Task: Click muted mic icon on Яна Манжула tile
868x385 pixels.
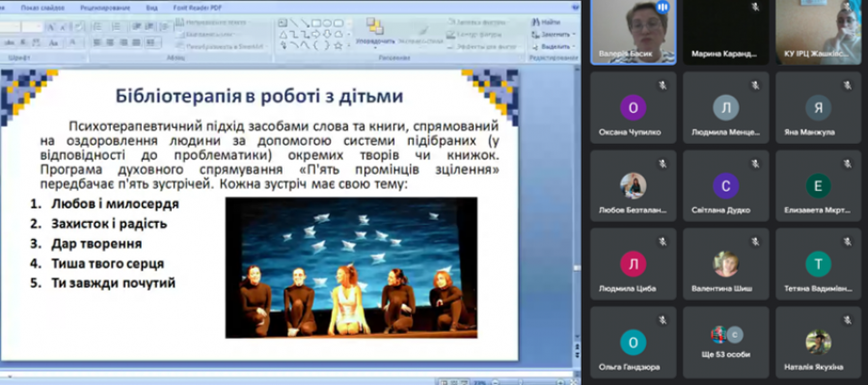Action: (847, 85)
